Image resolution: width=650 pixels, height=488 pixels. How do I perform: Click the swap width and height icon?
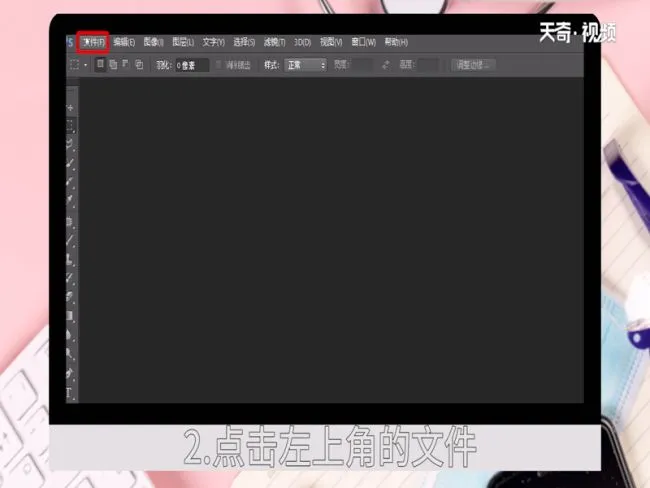pyautogui.click(x=386, y=65)
